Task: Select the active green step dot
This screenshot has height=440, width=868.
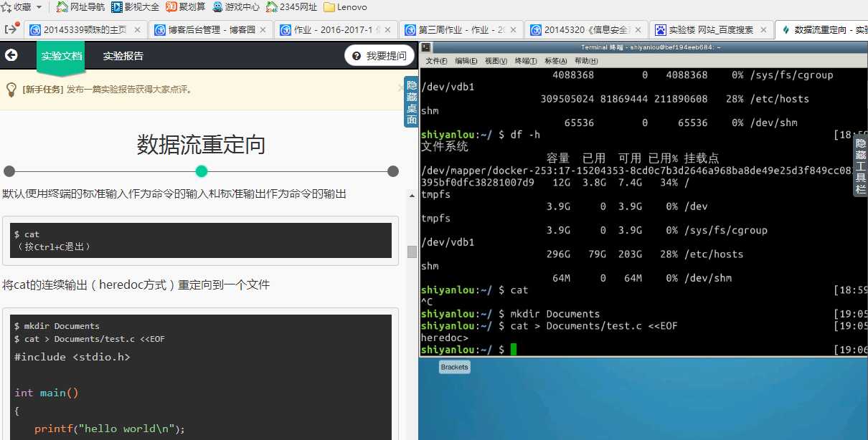Action: pos(202,171)
